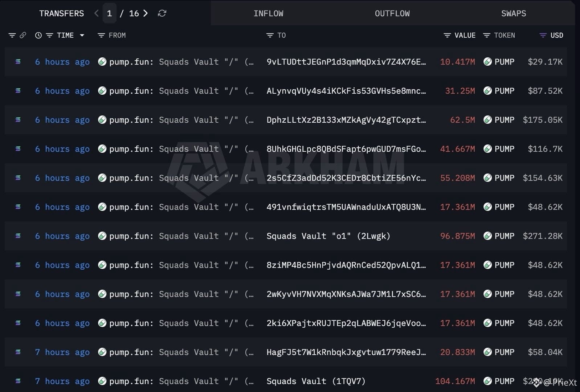Switch to the INFLOW tab
Image resolution: width=580 pixels, height=392 pixels.
(x=269, y=13)
